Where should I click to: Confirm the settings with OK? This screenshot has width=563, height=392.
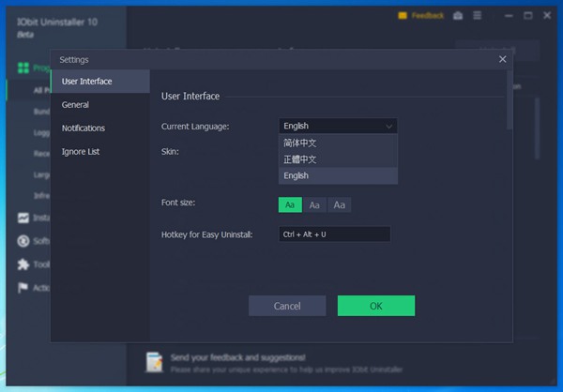click(376, 306)
